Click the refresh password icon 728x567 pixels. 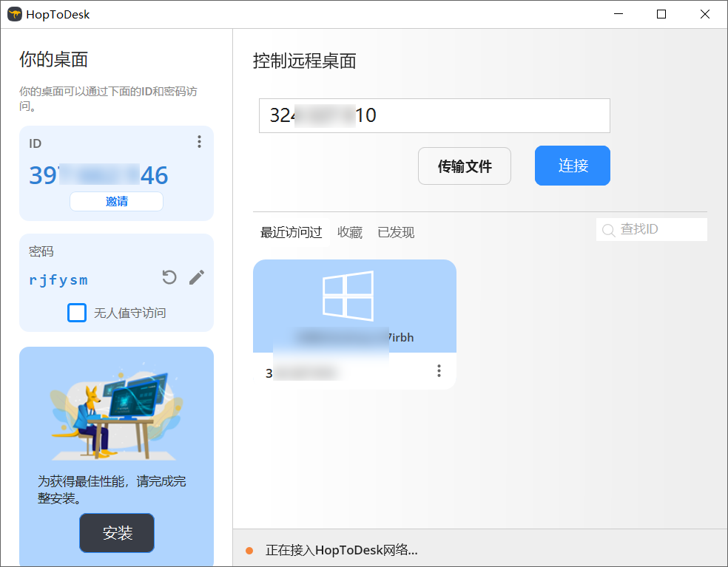click(169, 277)
